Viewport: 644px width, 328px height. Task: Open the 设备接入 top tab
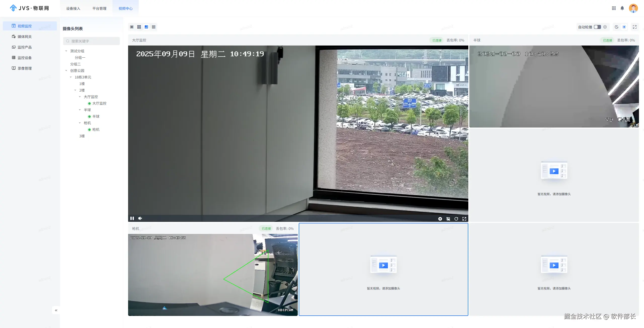pos(73,9)
